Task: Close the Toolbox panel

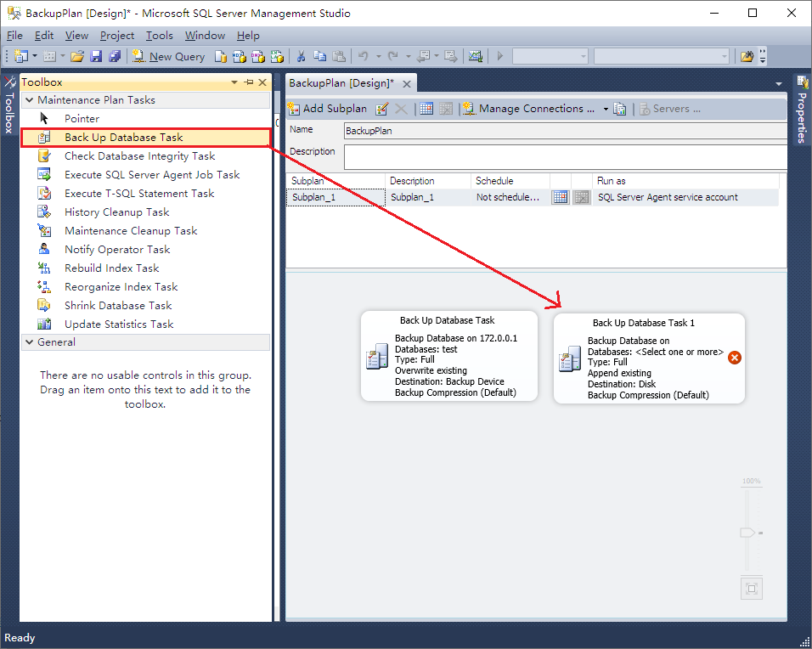Action: point(262,82)
